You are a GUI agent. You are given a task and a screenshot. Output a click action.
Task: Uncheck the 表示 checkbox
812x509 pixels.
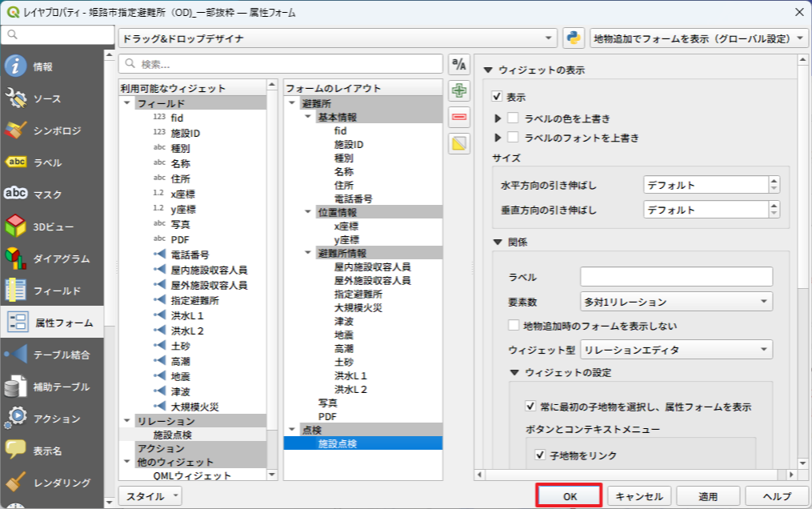point(498,97)
